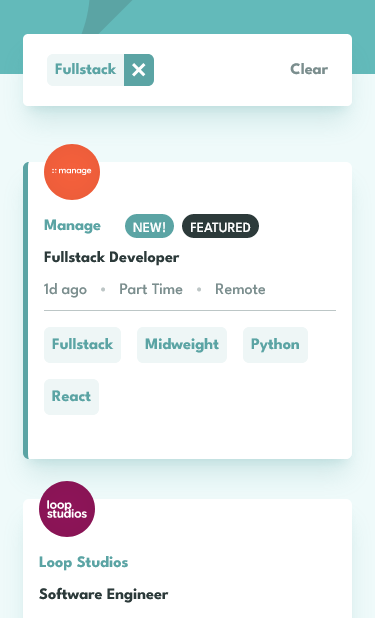Click the Loop Studios company name
This screenshot has height=618, width=375.
tap(84, 562)
